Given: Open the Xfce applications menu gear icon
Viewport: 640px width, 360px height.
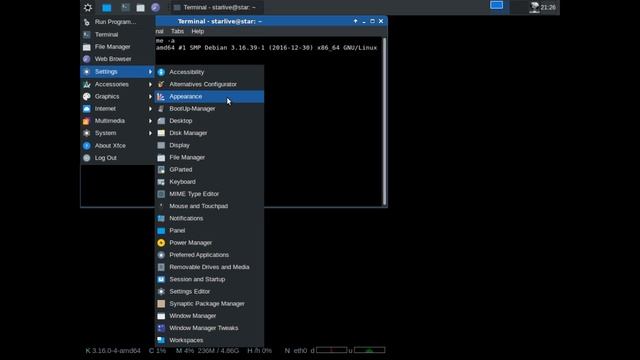Looking at the screenshot, I should pos(88,7).
